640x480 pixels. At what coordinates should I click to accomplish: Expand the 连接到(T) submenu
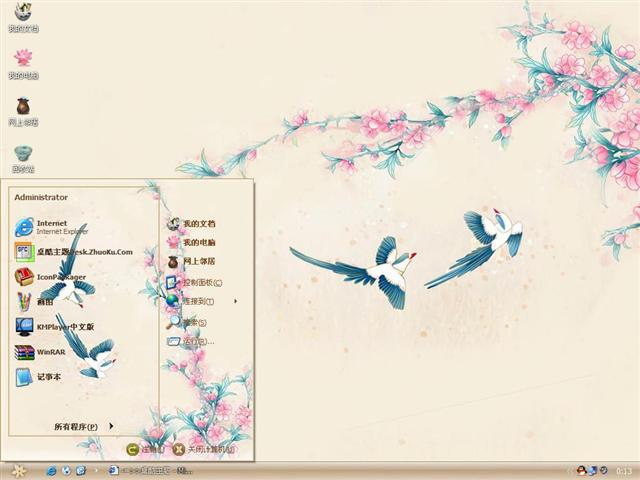[x=200, y=301]
